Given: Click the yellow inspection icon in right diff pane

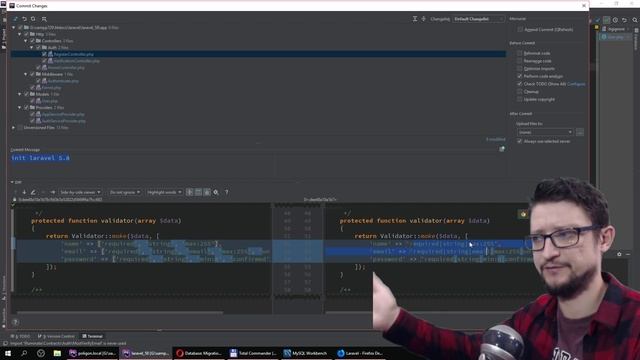Looking at the screenshot, I should [x=523, y=214].
